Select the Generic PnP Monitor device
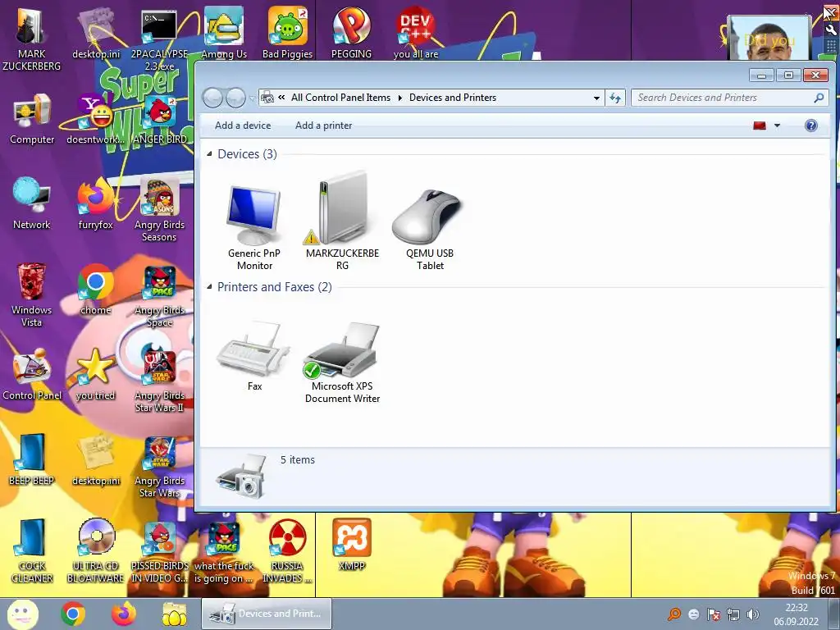 [254, 226]
